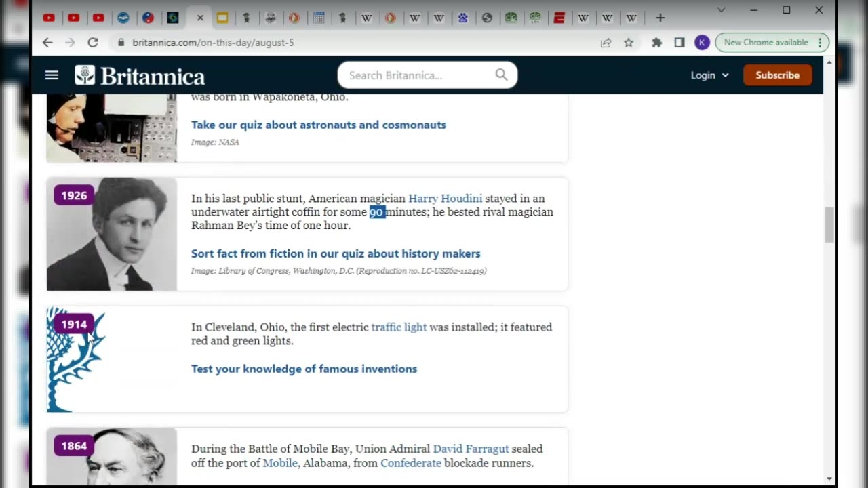Click the scrollbar down arrow
Viewport: 868px width, 488px height.
click(829, 479)
